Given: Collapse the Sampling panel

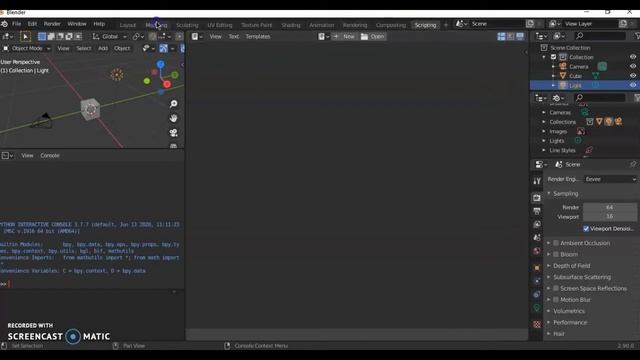Looking at the screenshot, I should (x=565, y=193).
